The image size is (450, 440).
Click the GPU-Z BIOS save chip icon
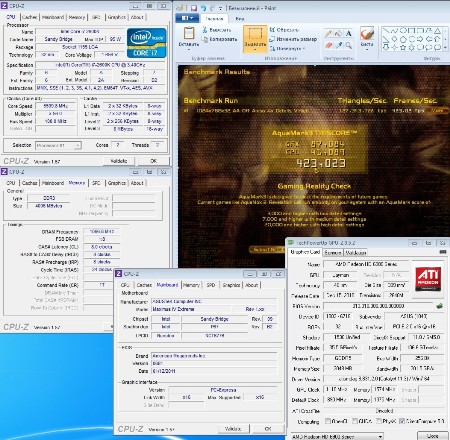tap(440, 306)
